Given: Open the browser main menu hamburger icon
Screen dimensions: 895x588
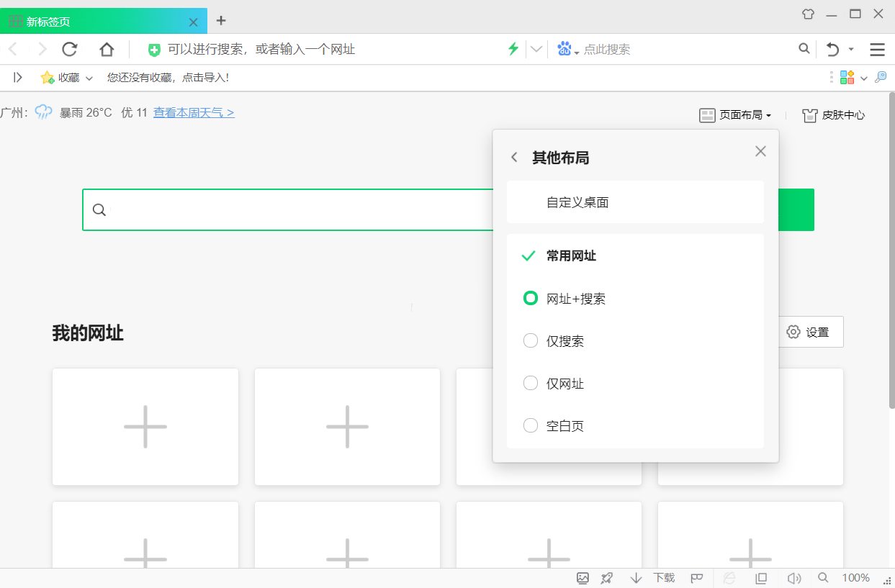Looking at the screenshot, I should pos(877,48).
